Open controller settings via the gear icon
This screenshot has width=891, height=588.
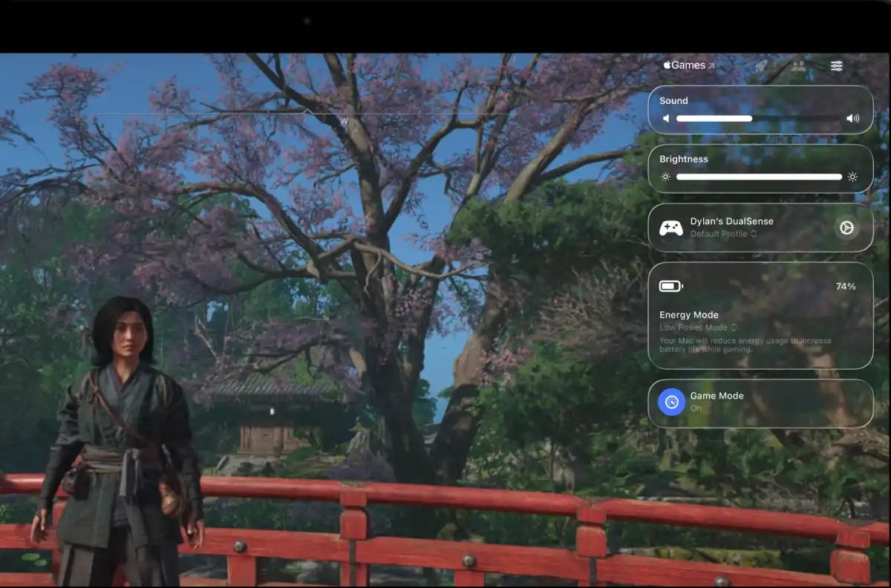point(846,229)
